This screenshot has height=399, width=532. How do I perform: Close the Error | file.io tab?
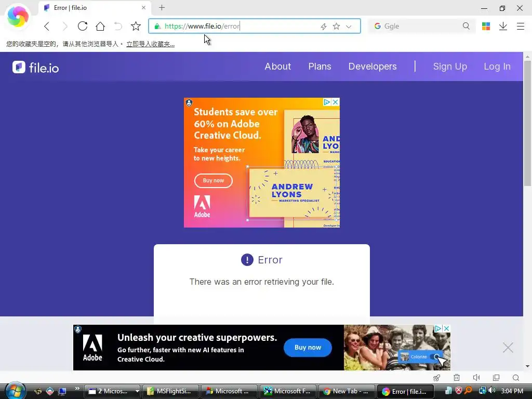coord(143,7)
